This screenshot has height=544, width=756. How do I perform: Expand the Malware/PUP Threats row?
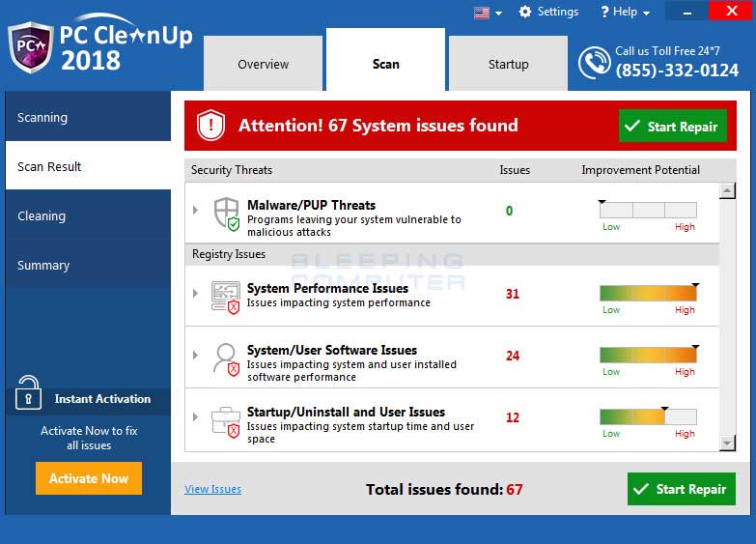195,210
